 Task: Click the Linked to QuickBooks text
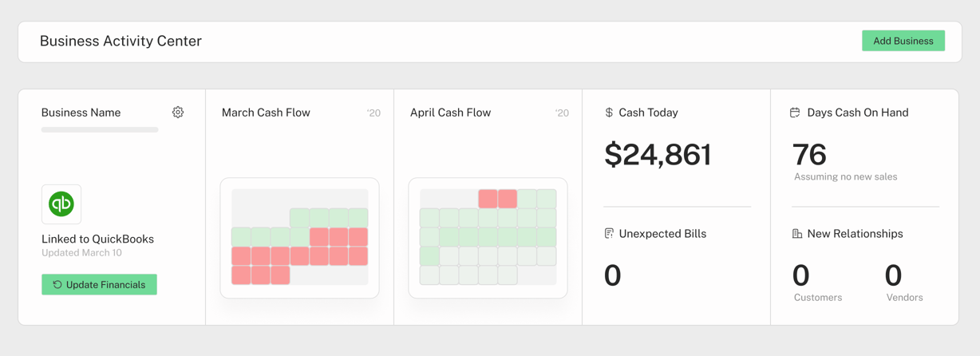[97, 239]
